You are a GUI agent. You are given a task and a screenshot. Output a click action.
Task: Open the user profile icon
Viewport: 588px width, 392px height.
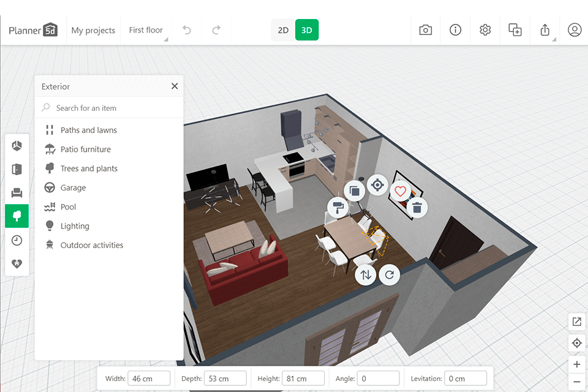(574, 30)
